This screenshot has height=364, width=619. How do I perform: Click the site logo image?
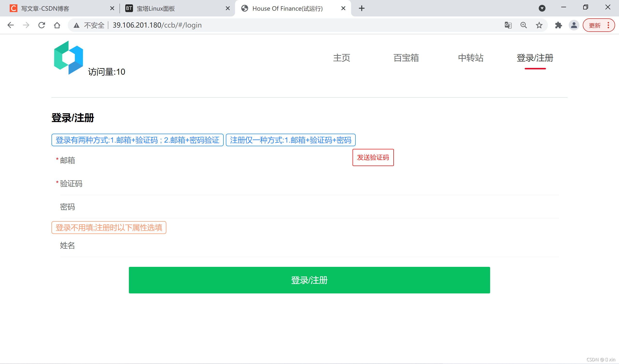68,58
